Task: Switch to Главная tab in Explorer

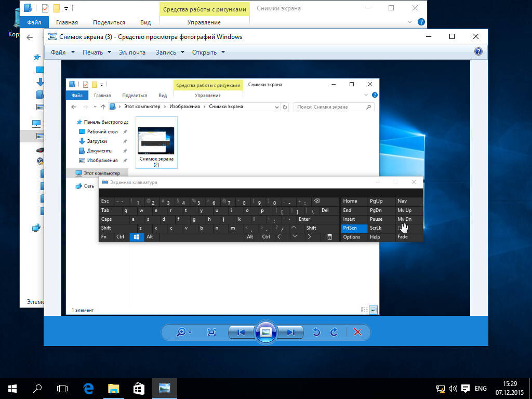Action: [x=67, y=22]
